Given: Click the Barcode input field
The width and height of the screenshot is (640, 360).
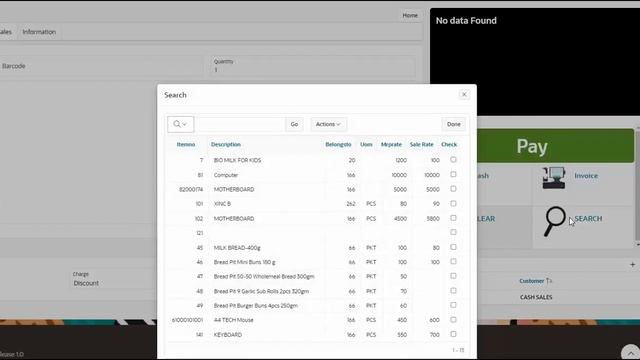Looking at the screenshot, I should coord(102,66).
